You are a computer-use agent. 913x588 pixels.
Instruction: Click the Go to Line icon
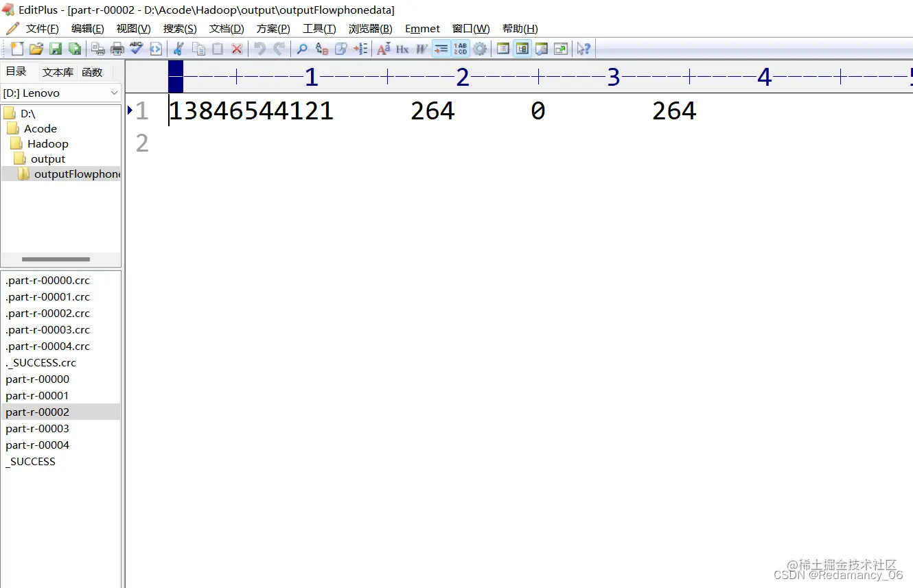[x=360, y=49]
